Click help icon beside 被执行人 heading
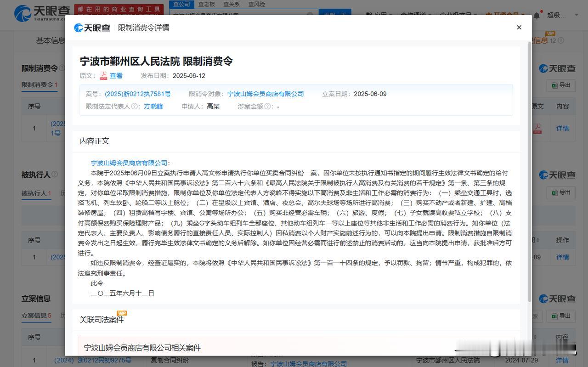This screenshot has height=367, width=588. point(55,175)
